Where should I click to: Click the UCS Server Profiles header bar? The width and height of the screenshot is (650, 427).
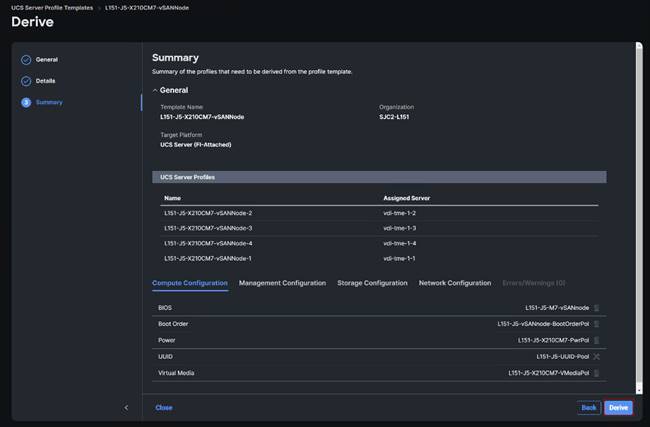379,177
